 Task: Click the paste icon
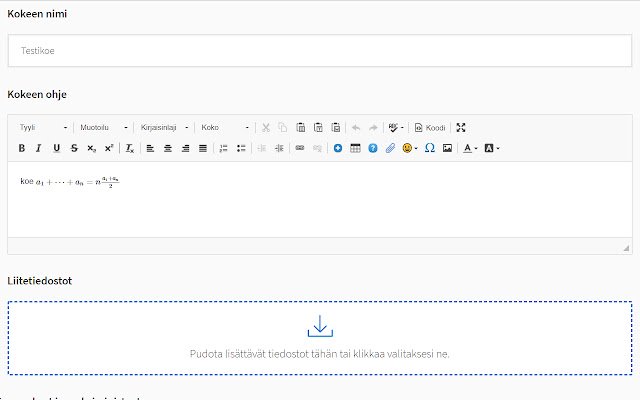coord(300,128)
